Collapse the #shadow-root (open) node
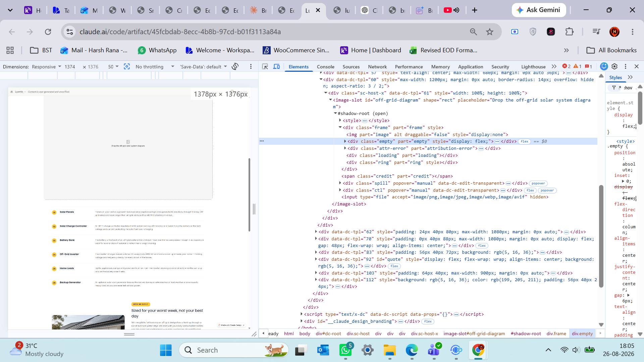The image size is (644, 362). coord(335,113)
